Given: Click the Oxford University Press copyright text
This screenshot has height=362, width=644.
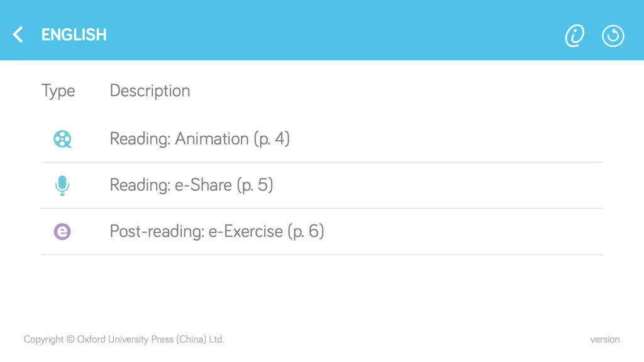Looking at the screenshot, I should [124, 339].
